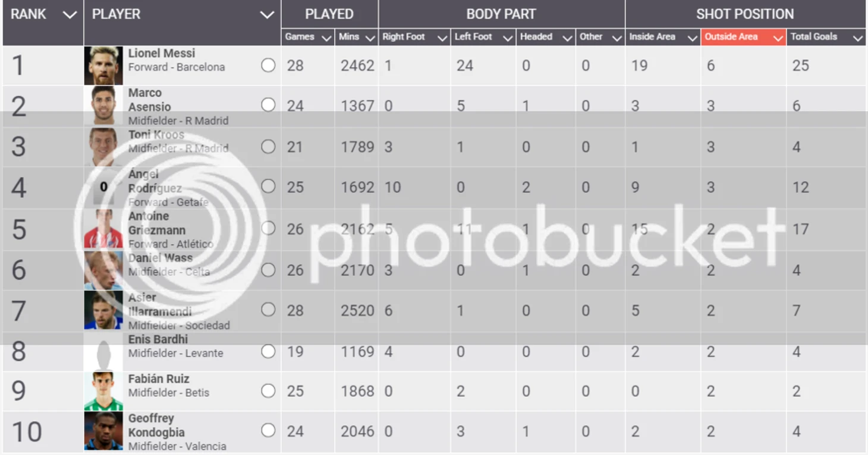Select the radio button for Enis Bardhi
Viewport: 868px width, 455px height.
click(268, 351)
